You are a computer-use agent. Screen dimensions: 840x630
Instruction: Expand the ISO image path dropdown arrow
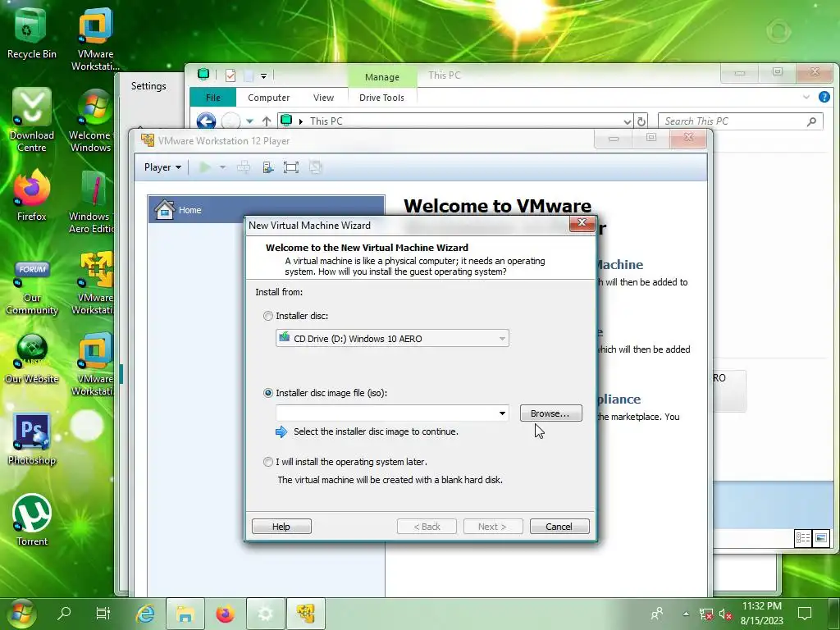pyautogui.click(x=502, y=413)
